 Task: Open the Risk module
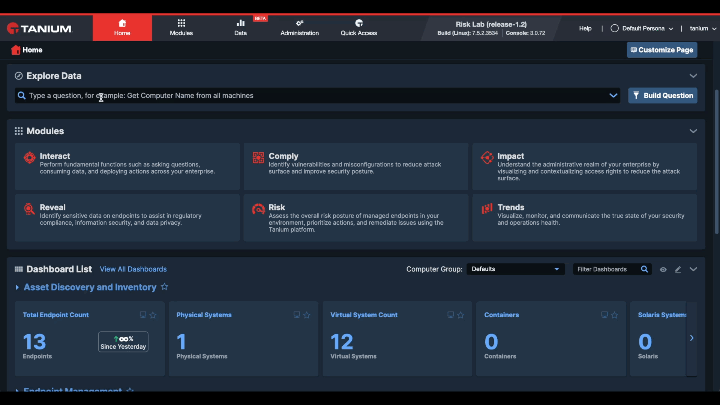click(x=356, y=218)
